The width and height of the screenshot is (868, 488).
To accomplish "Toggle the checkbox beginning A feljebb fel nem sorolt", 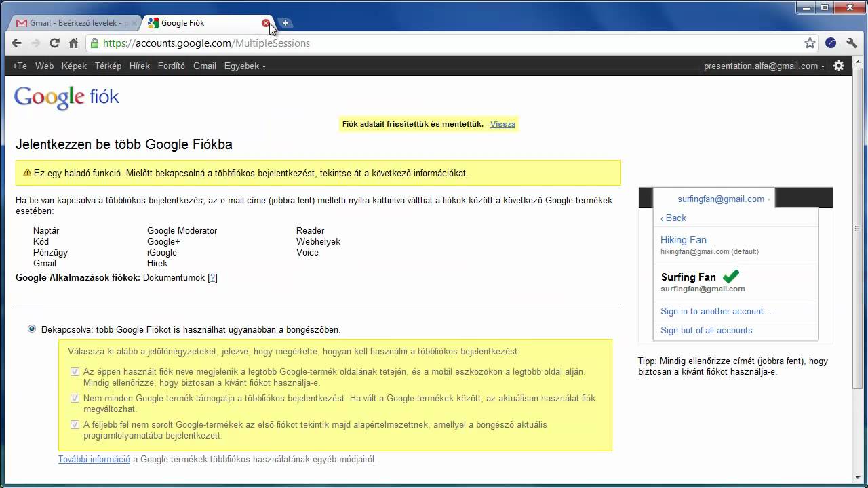I will click(75, 424).
